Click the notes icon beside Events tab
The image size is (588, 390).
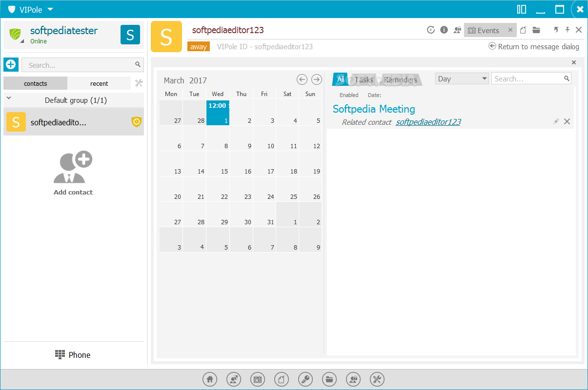click(523, 30)
